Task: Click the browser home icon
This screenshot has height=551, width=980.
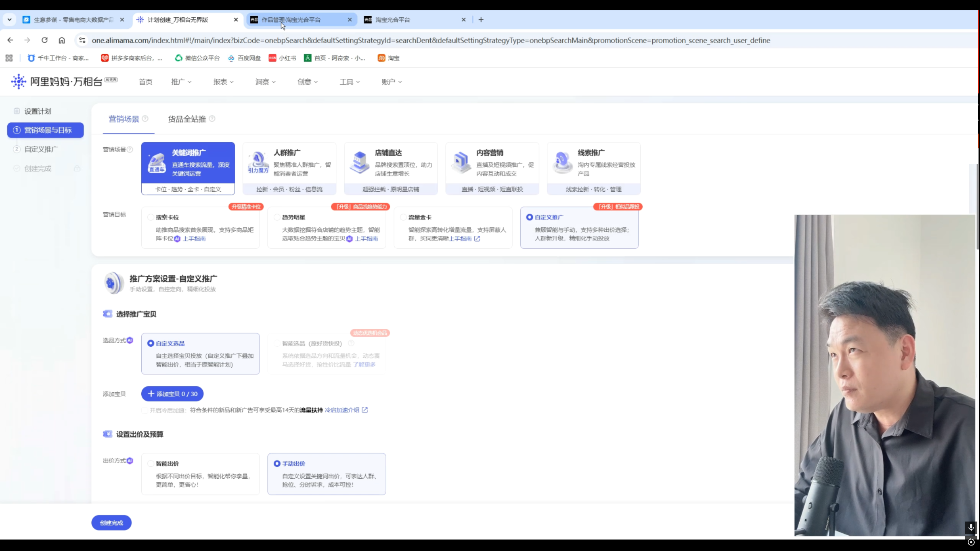Action: click(62, 40)
